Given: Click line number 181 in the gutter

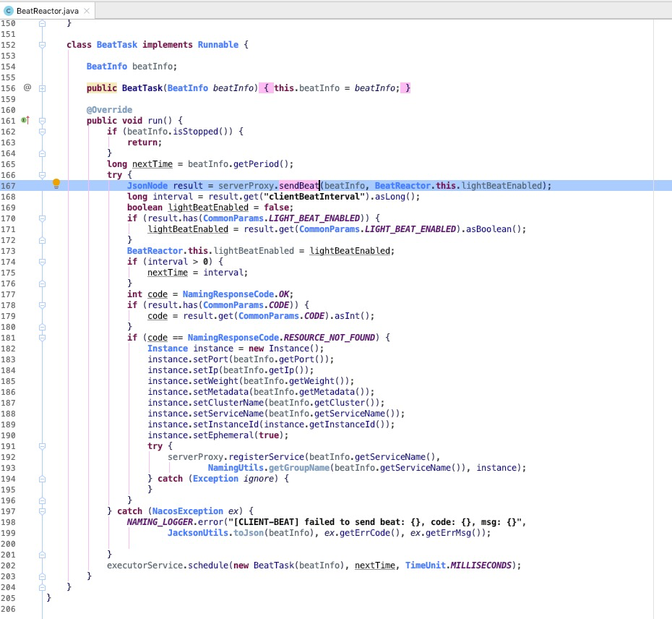Looking at the screenshot, I should (8, 338).
